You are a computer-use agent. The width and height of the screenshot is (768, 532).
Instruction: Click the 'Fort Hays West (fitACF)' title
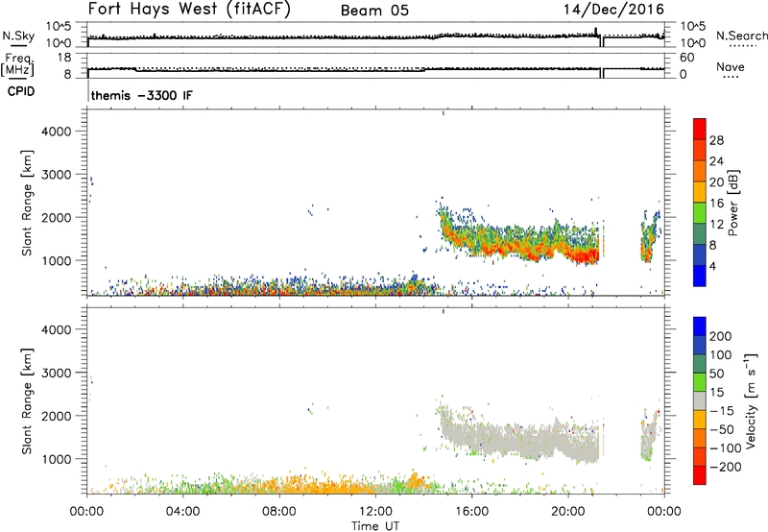point(189,9)
